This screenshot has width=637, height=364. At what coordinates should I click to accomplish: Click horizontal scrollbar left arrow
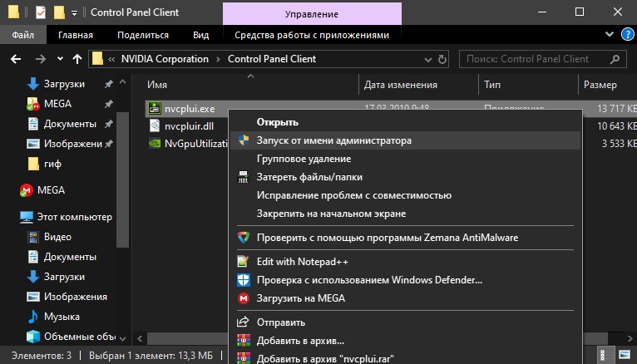point(140,338)
